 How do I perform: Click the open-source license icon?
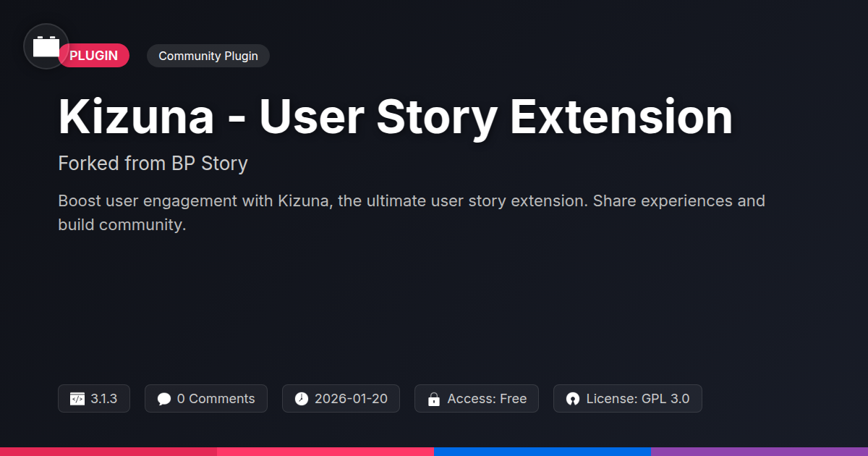pos(573,399)
